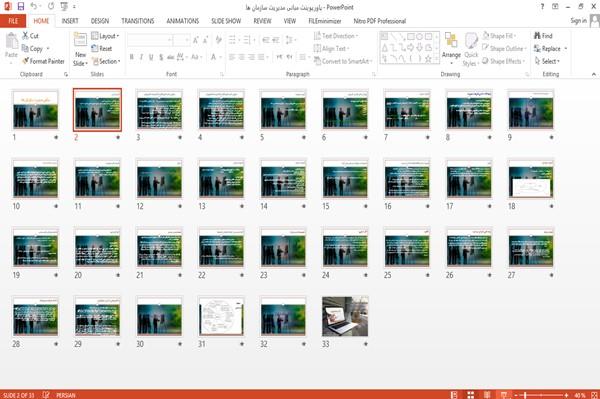Select slide 31 thumbnail with diagram
The image size is (600, 399).
tap(221, 316)
